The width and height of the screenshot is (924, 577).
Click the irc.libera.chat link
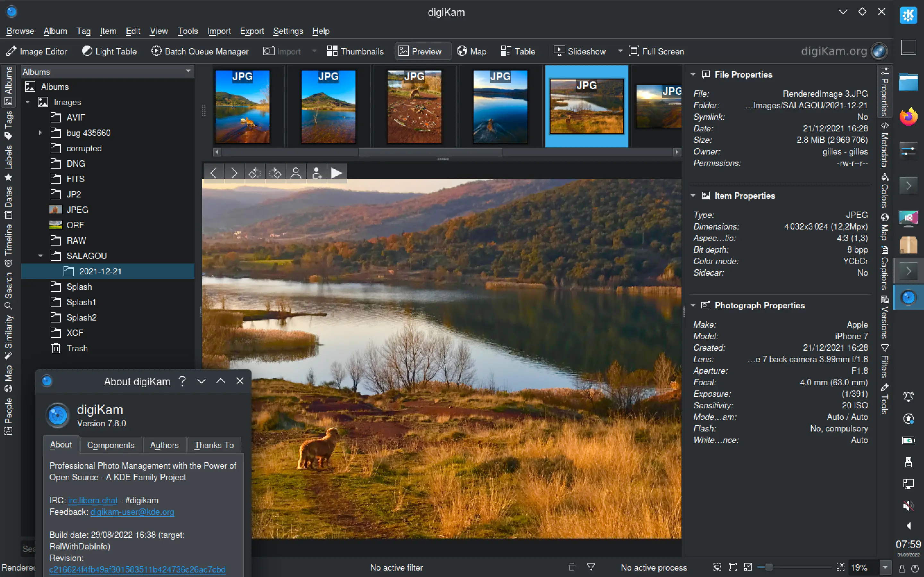coord(93,500)
